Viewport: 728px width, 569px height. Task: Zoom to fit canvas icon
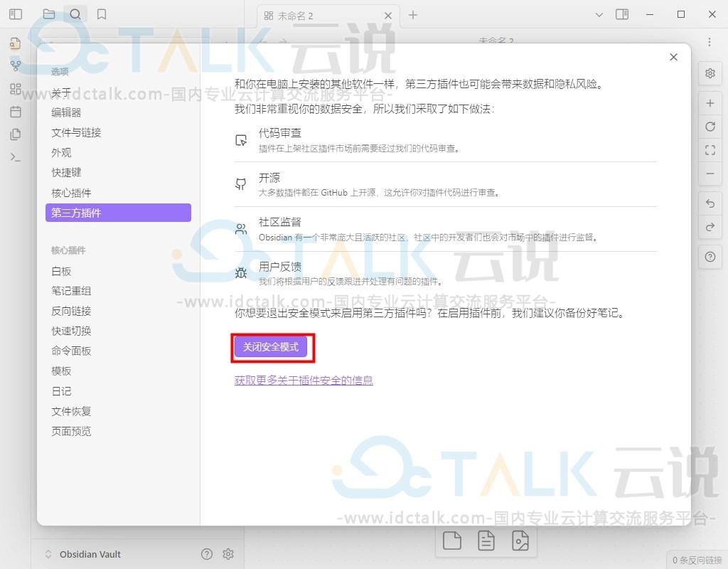[x=710, y=150]
